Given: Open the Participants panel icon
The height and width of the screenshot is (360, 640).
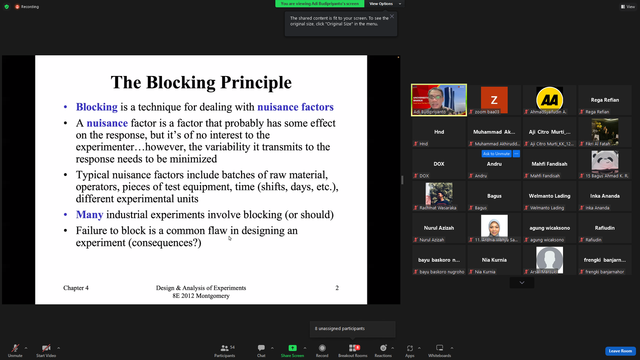Looking at the screenshot, I should (x=224, y=348).
